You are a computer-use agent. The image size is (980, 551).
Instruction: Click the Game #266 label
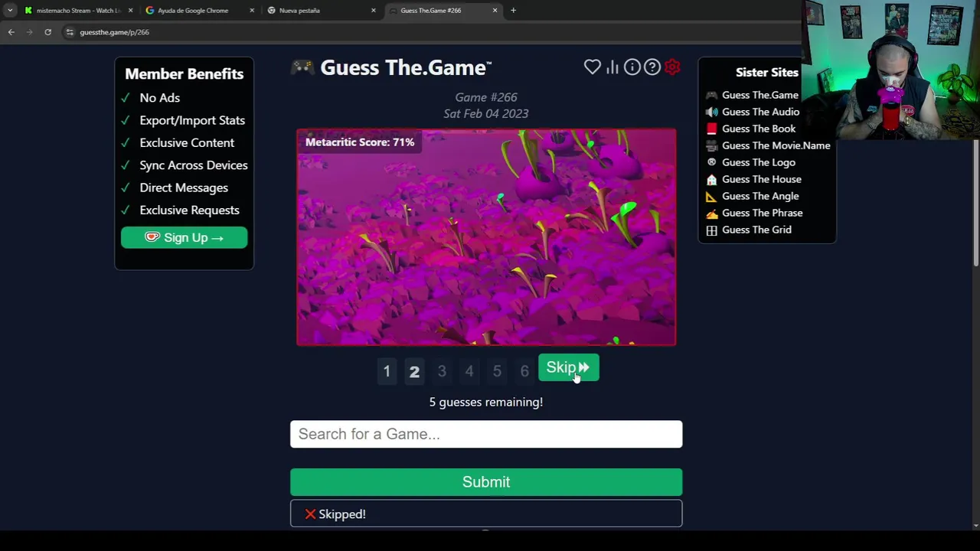(486, 97)
